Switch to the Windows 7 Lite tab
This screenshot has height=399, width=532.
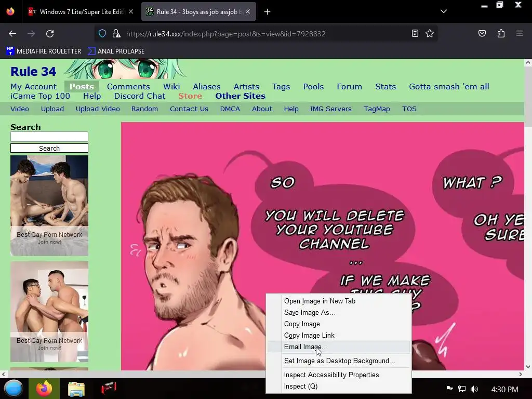click(x=81, y=11)
